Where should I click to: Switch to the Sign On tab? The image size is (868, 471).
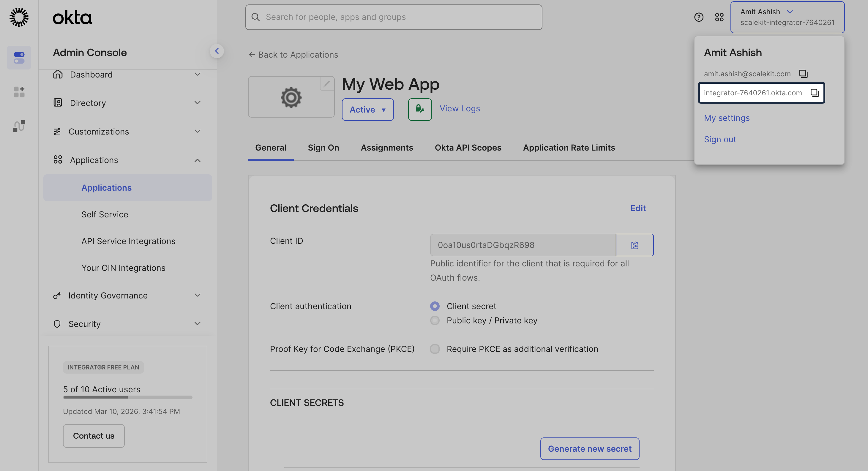[323, 148]
